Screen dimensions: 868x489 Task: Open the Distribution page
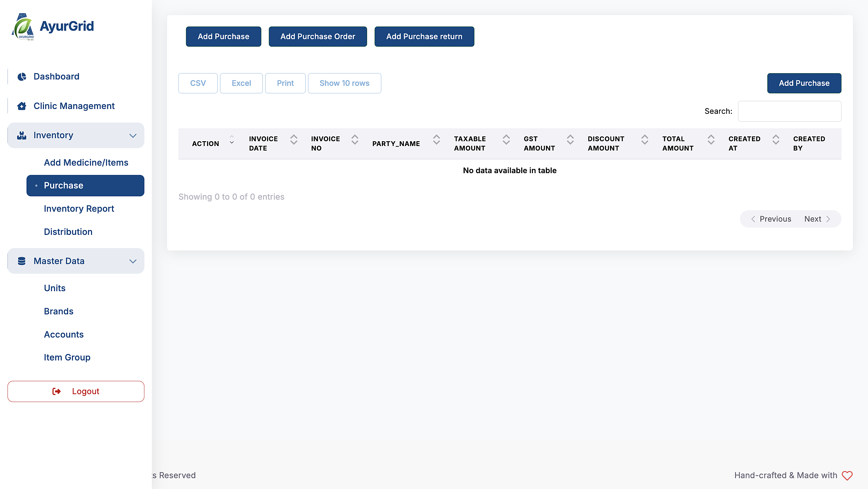[x=68, y=232]
